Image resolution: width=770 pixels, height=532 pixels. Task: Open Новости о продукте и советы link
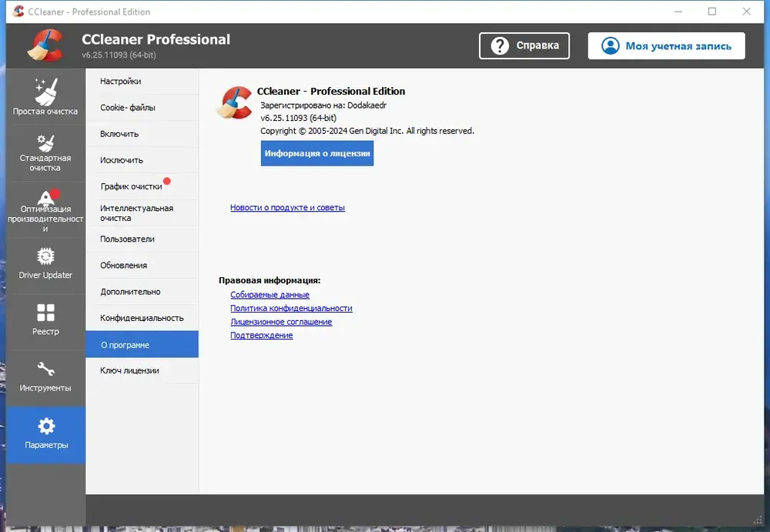coord(287,207)
